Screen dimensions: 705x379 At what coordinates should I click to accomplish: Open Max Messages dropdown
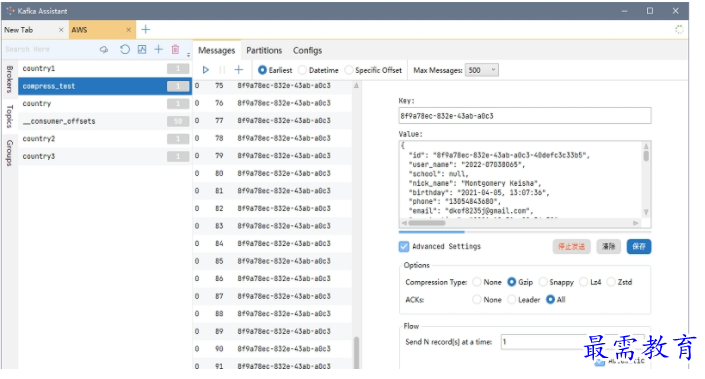(482, 70)
